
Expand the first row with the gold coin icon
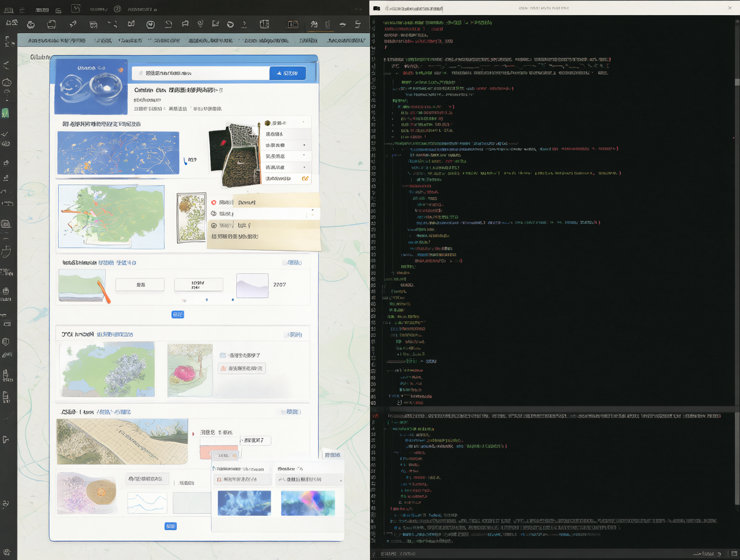pos(287,122)
